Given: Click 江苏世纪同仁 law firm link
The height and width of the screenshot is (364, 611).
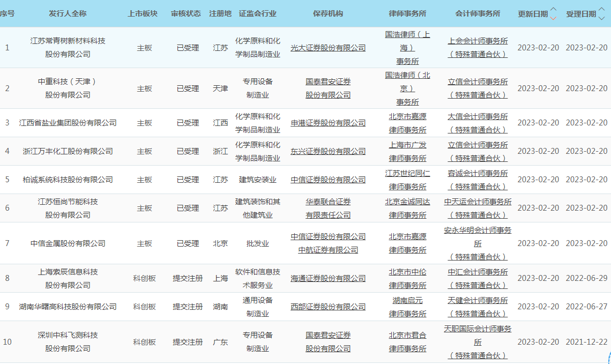Looking at the screenshot, I should click(407, 173).
